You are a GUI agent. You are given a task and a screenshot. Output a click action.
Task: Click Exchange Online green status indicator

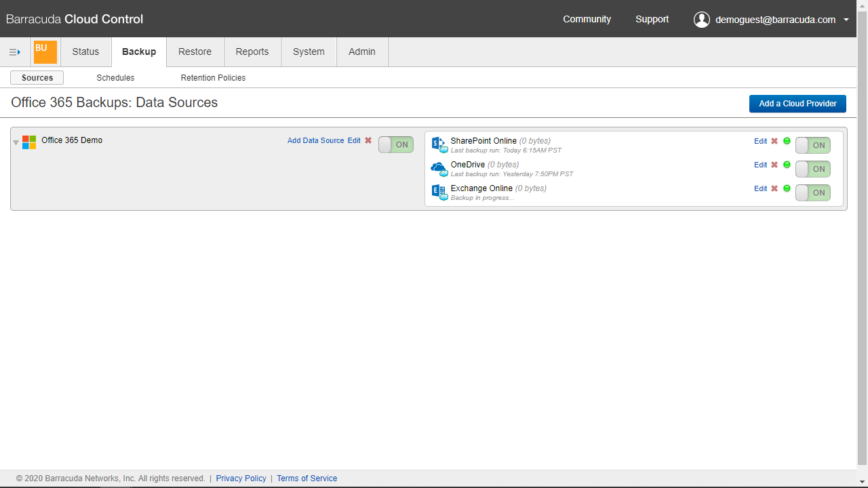coord(787,188)
